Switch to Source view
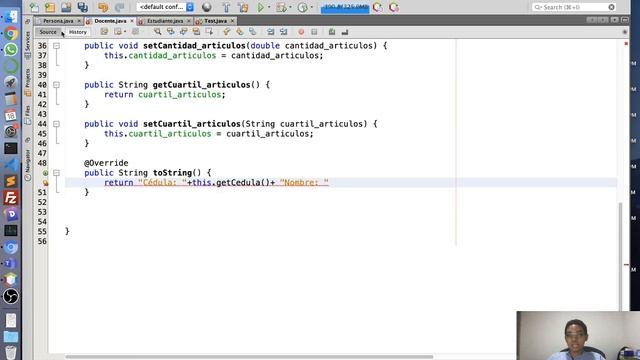The image size is (640, 360). click(x=48, y=32)
